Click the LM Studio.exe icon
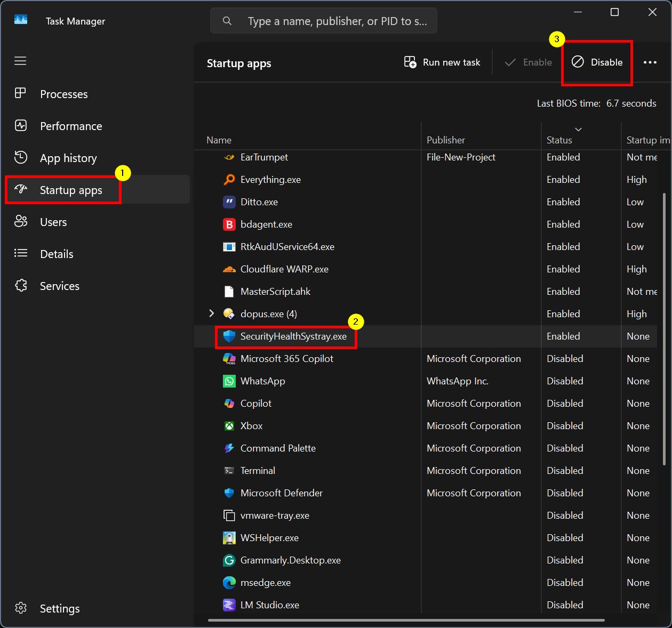This screenshot has width=672, height=628. click(x=229, y=605)
